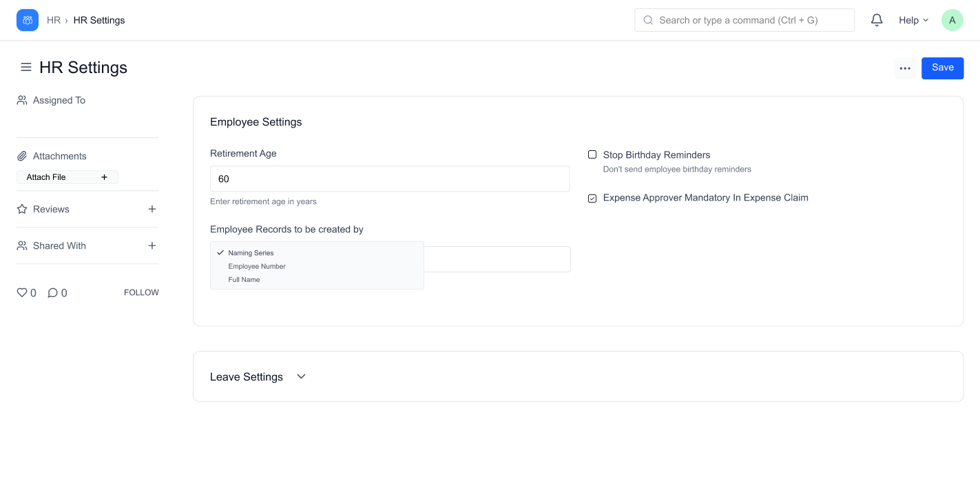The image size is (980, 477).
Task: Select Naming Series option
Action: click(251, 253)
